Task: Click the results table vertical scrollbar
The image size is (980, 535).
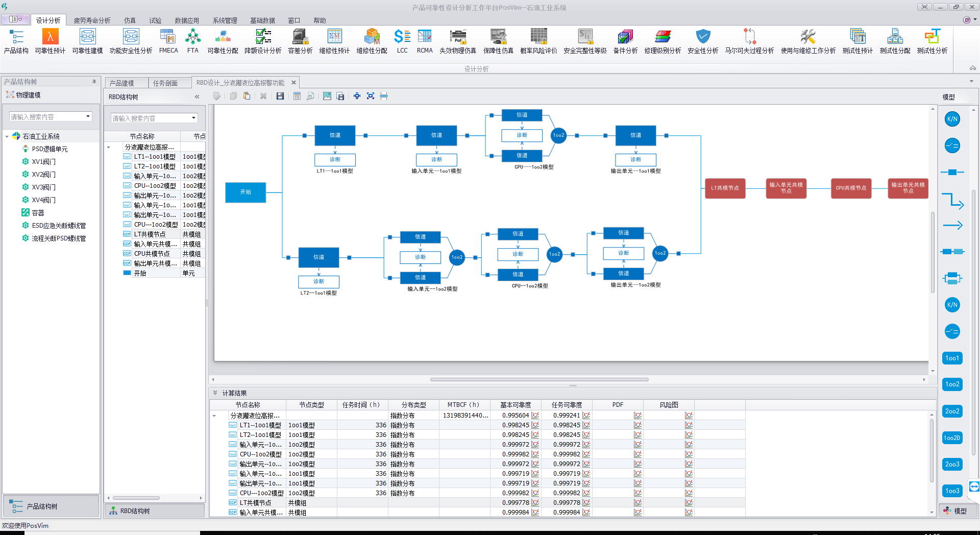Action: point(932,450)
